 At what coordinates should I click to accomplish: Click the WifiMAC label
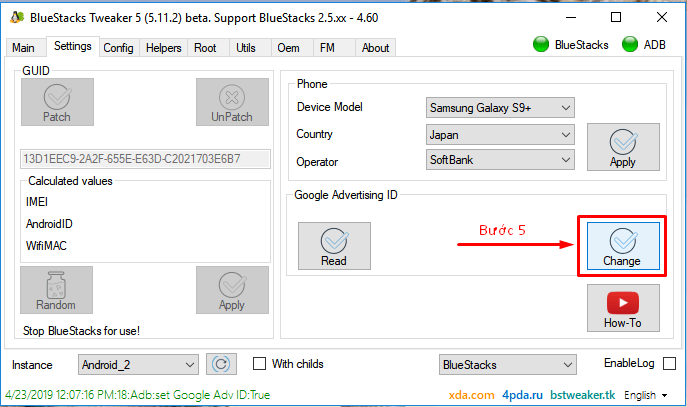[46, 246]
